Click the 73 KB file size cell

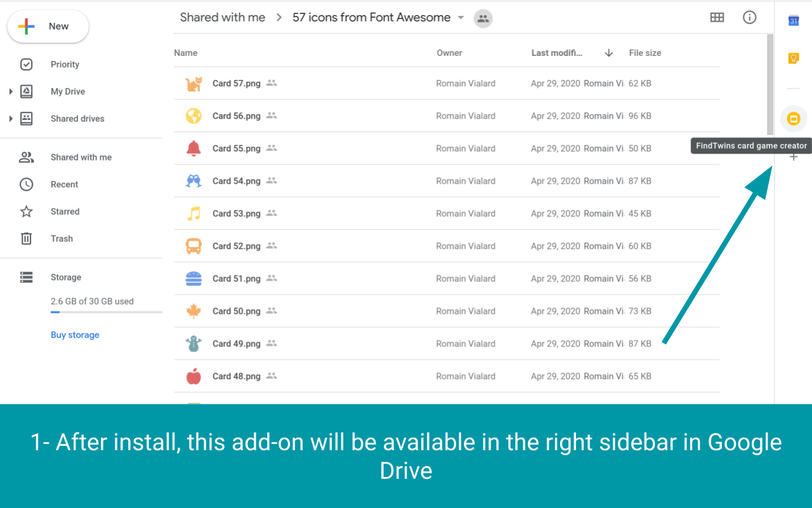640,311
